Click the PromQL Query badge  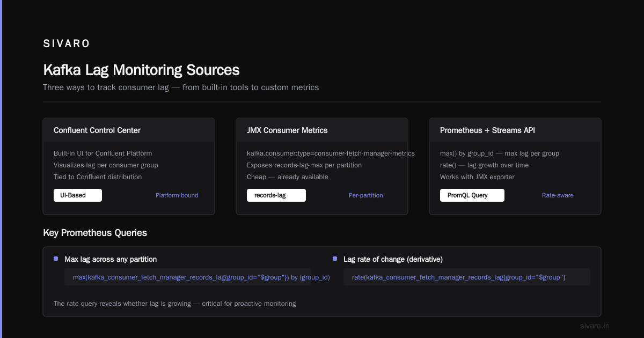472,195
